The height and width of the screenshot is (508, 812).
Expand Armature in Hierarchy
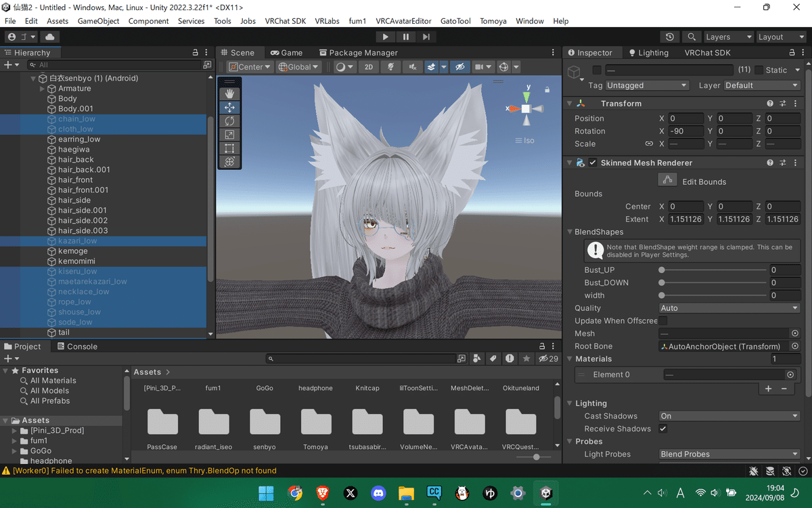(43, 89)
